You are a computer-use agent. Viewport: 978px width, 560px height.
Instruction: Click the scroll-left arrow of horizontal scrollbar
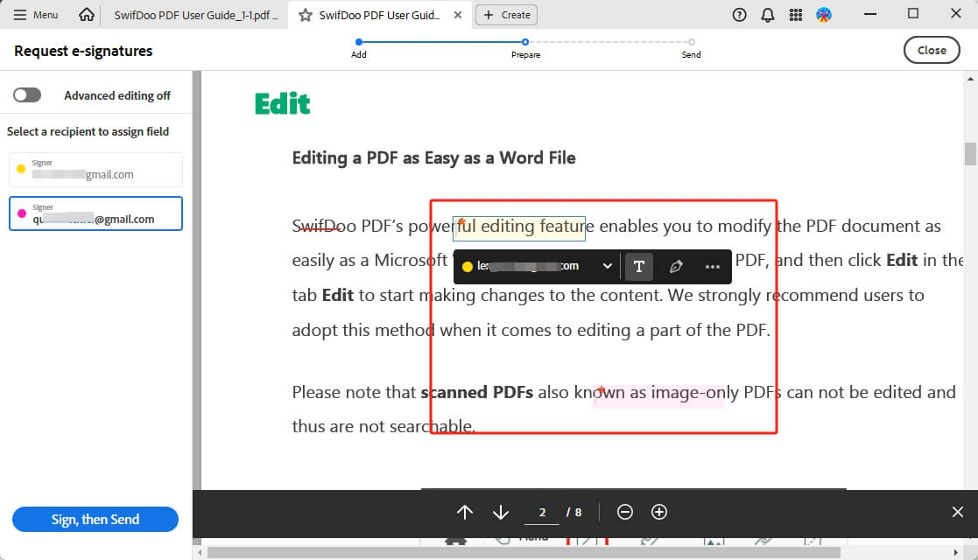coord(200,552)
